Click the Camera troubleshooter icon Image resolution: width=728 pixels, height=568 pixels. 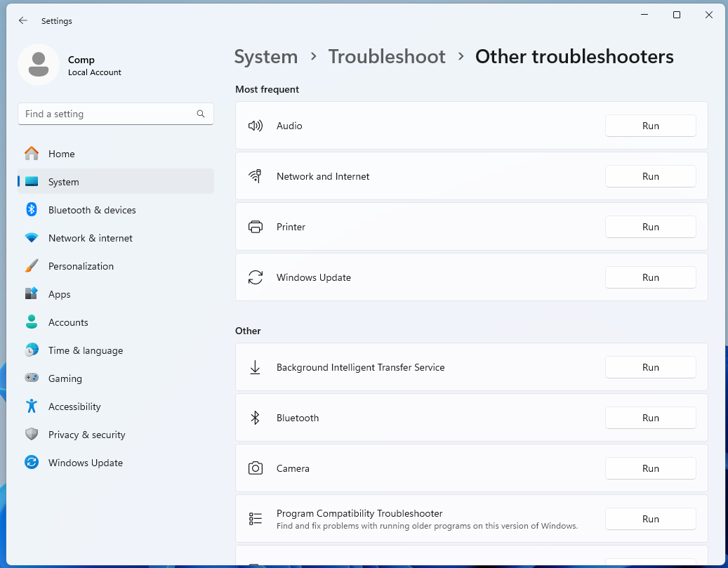click(256, 468)
